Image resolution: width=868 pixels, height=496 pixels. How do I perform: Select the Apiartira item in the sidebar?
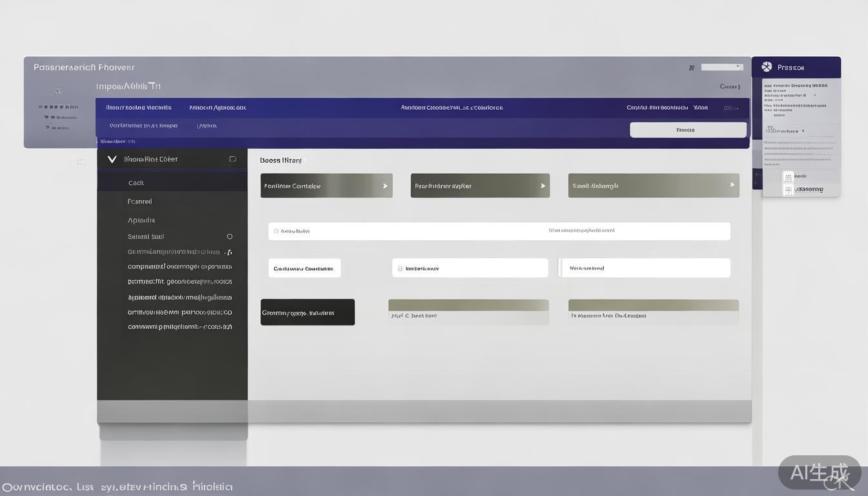[x=141, y=220]
